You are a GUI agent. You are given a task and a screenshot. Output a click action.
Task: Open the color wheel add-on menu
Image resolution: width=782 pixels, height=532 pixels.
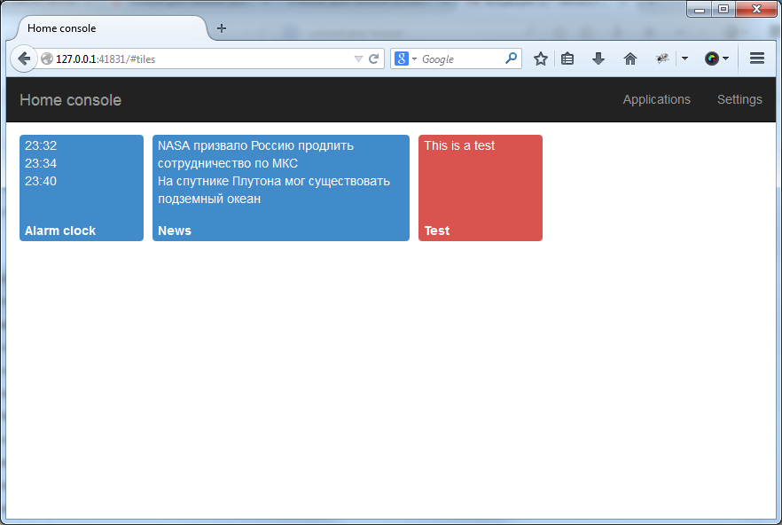[x=716, y=59]
